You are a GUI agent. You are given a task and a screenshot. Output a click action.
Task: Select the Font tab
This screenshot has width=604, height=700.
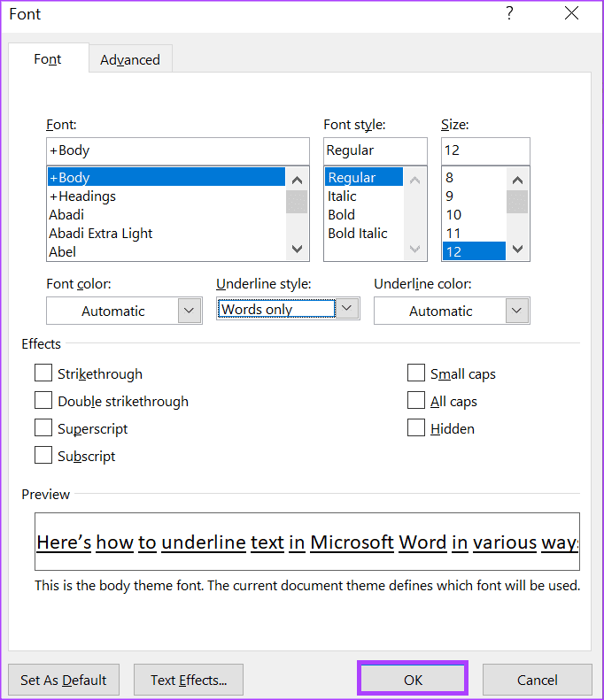pyautogui.click(x=48, y=58)
